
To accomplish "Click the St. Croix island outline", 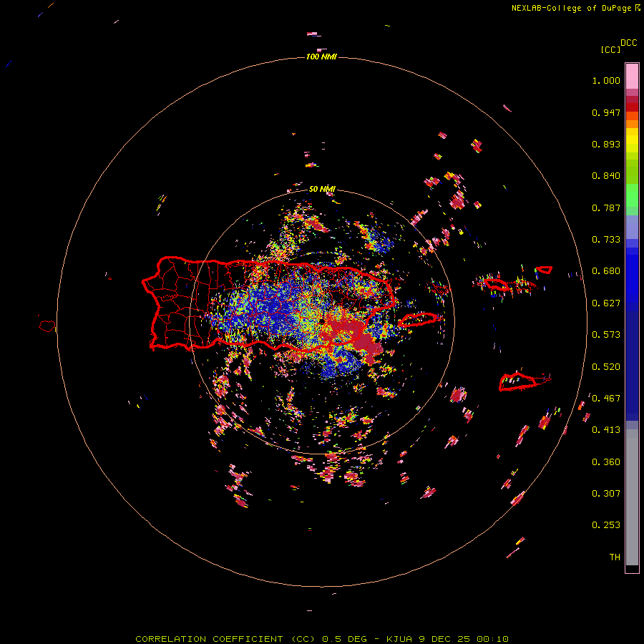I will pos(517,381).
